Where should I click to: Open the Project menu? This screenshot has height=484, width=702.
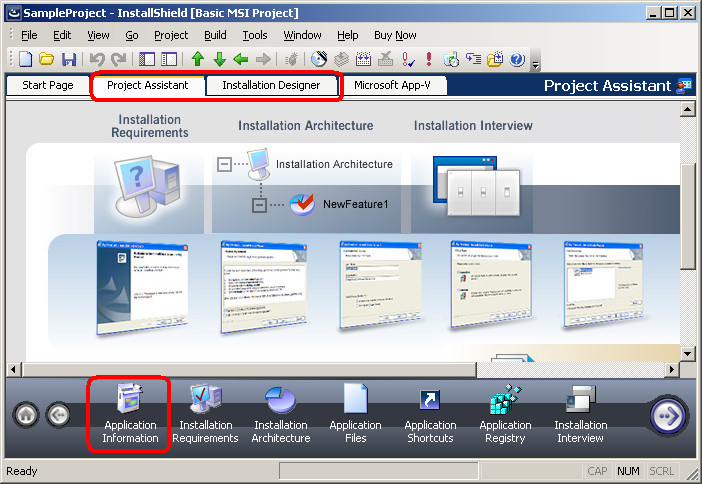coord(171,35)
